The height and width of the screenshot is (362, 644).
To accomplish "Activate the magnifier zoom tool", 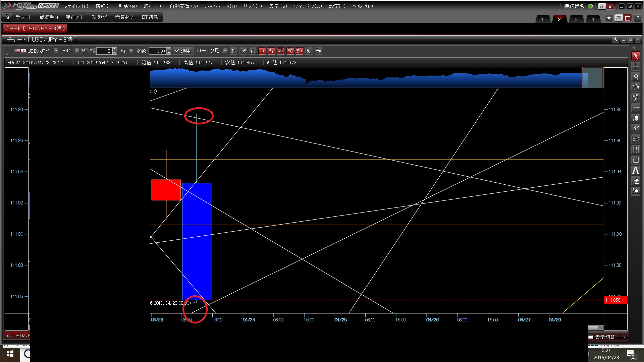I will (636, 77).
